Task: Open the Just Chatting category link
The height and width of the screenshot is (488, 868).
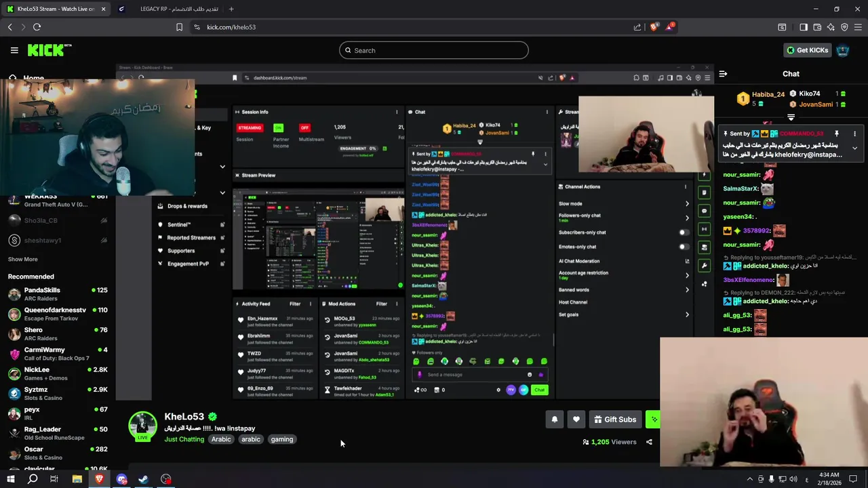Action: (184, 439)
